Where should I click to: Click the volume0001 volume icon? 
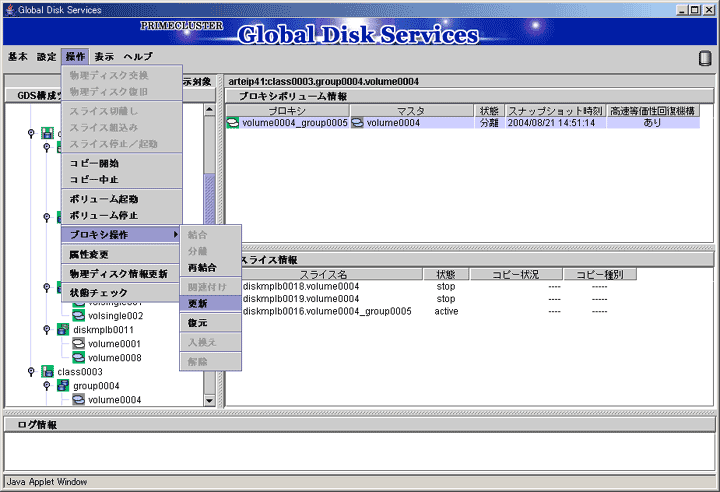click(79, 344)
